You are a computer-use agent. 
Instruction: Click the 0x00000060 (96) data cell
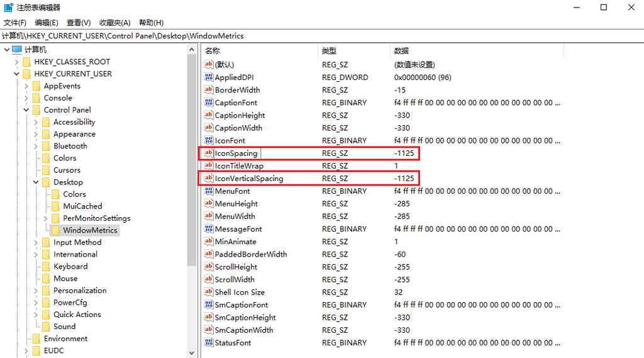423,77
